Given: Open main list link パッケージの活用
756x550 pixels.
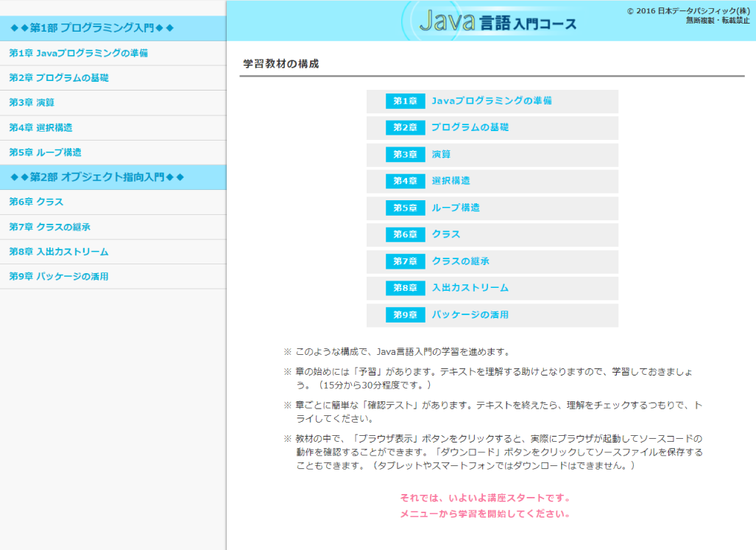Looking at the screenshot, I should point(470,315).
